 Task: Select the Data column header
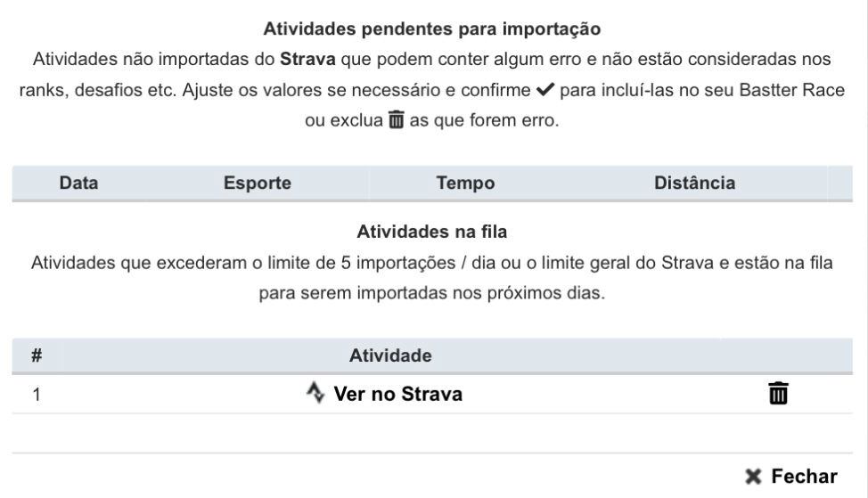(78, 184)
